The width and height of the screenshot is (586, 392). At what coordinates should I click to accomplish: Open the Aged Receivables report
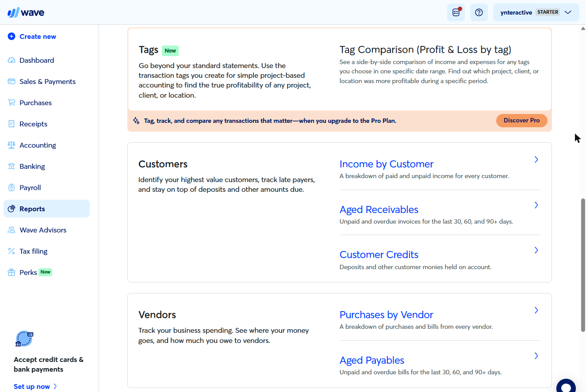point(379,210)
